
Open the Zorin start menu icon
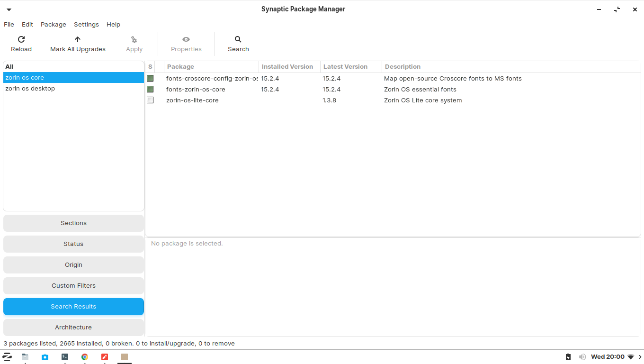[7, 357]
